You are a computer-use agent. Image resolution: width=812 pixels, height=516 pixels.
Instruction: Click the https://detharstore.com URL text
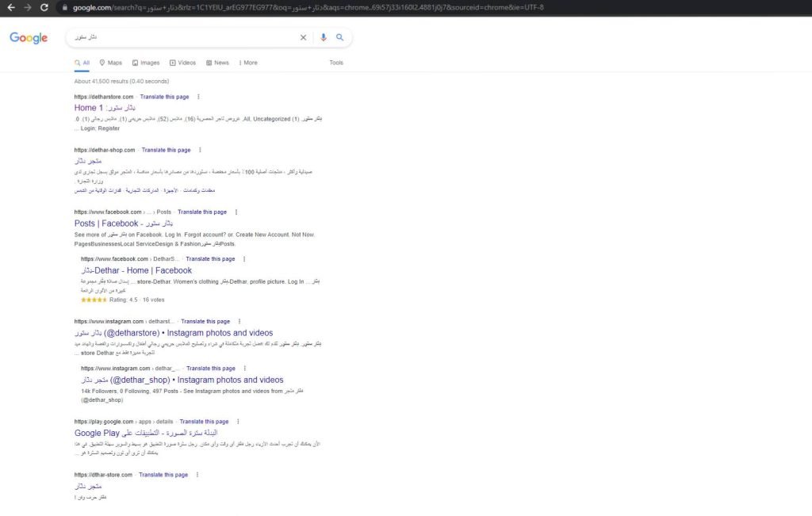click(104, 97)
